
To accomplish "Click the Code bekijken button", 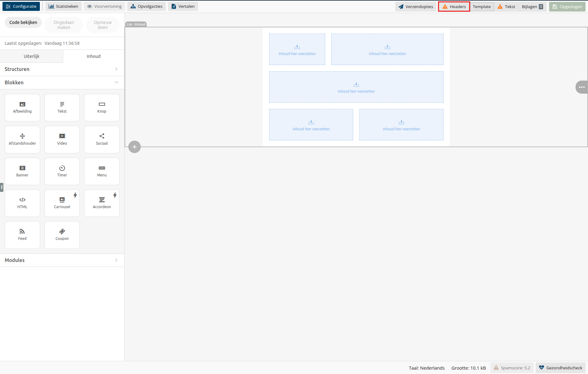I will (23, 22).
